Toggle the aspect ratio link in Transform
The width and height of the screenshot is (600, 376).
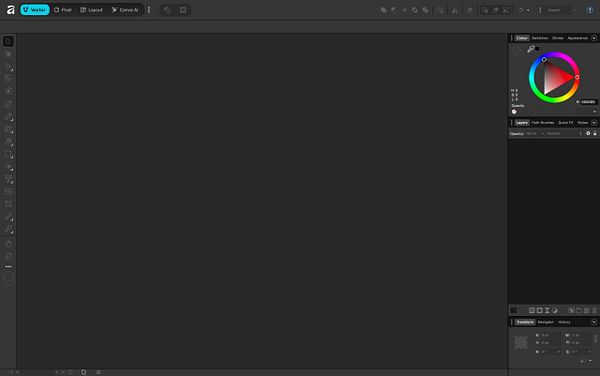595,339
